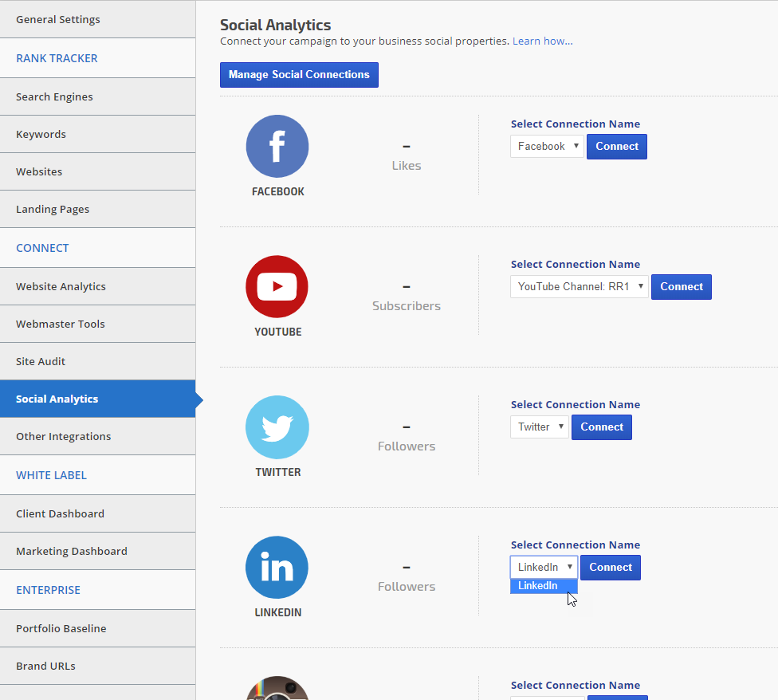
Task: Click the LinkedIn logo icon
Action: (x=277, y=567)
